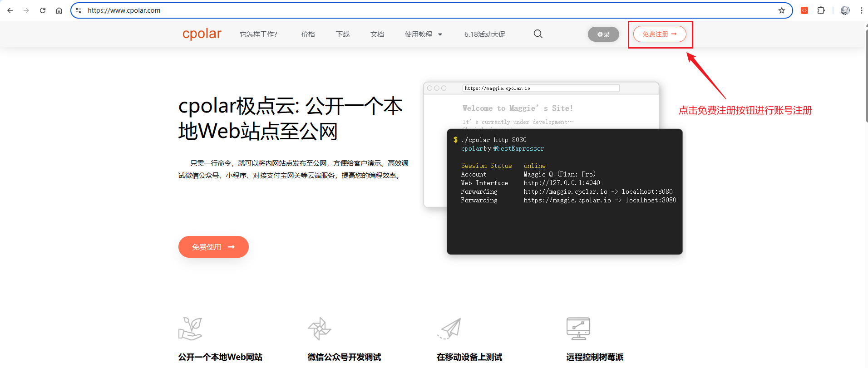Open the 价格 menu item
Screen dimensions: 868x368
click(308, 34)
